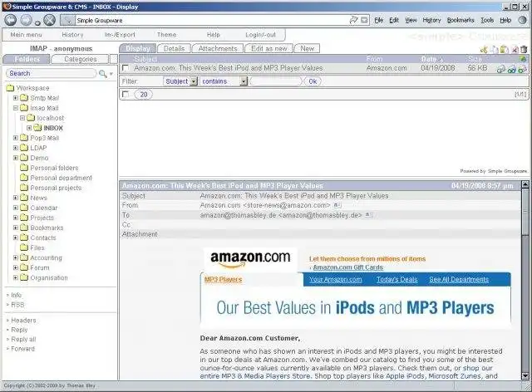Click the browser Back arrow button

pyautogui.click(x=10, y=20)
